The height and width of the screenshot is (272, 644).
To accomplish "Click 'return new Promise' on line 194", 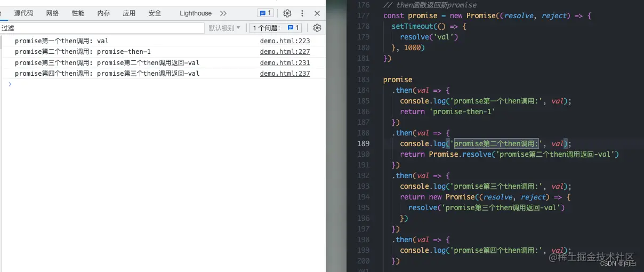I will pos(437,197).
